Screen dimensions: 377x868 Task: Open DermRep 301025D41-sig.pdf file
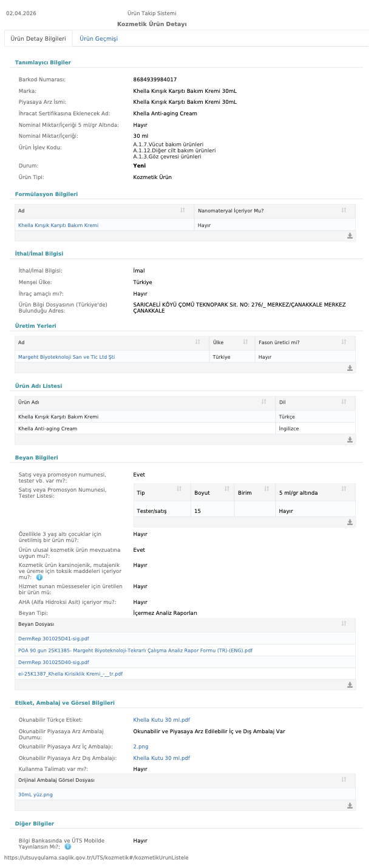[x=53, y=639]
